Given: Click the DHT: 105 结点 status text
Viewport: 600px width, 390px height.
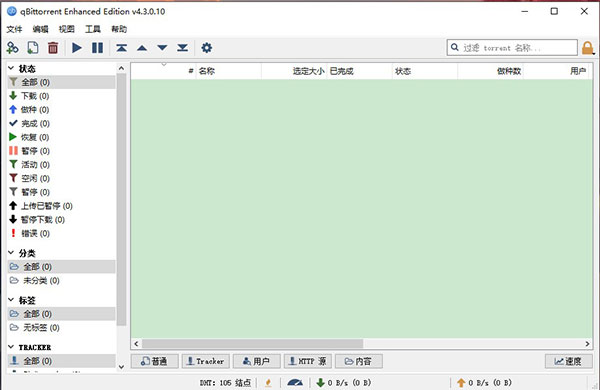Looking at the screenshot, I should point(225,382).
